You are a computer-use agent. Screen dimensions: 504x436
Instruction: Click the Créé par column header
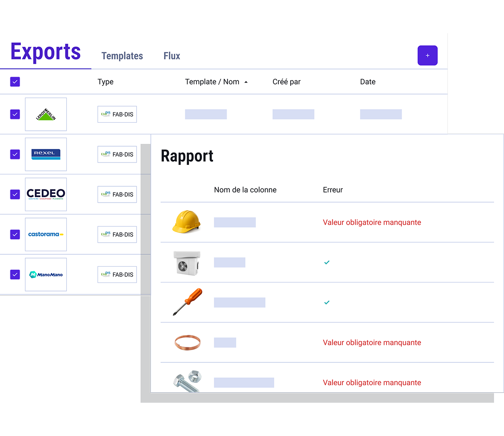(x=287, y=82)
